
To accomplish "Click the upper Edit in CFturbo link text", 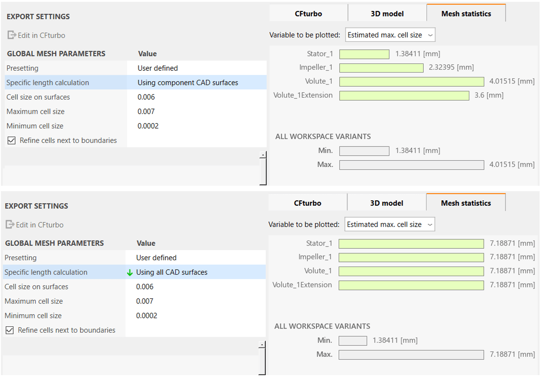I will pyautogui.click(x=42, y=35).
